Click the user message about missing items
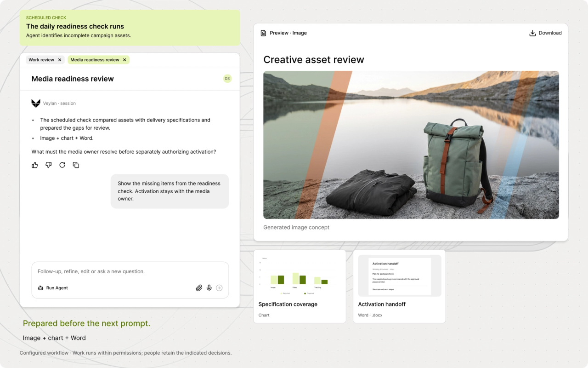 [x=170, y=191]
